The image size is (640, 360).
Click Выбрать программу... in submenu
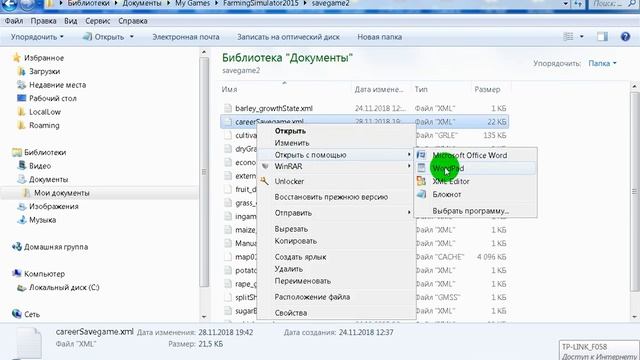471,211
